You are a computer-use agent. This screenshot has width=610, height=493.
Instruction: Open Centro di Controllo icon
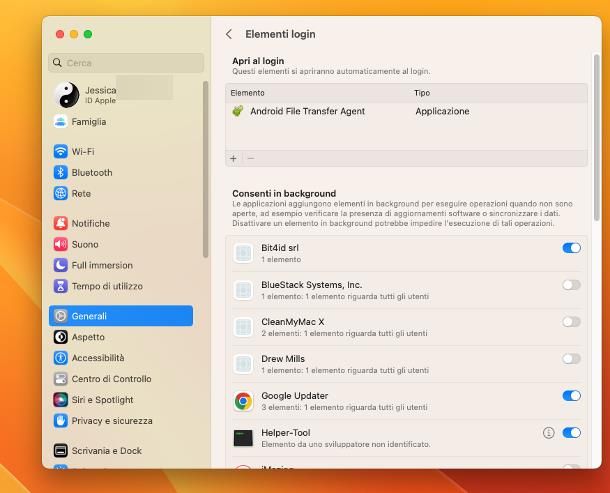point(60,379)
